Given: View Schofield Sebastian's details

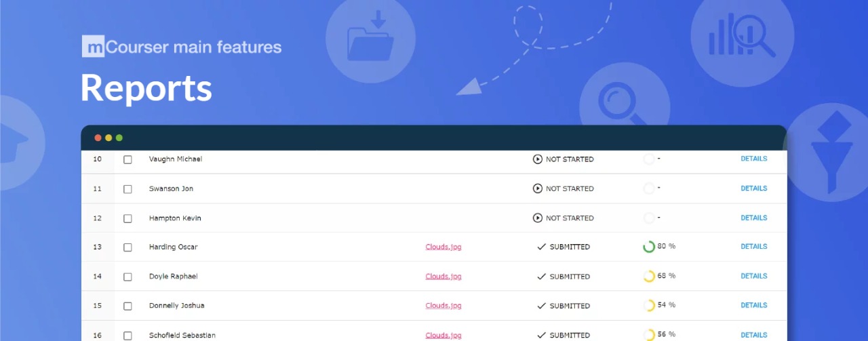Looking at the screenshot, I should click(754, 335).
